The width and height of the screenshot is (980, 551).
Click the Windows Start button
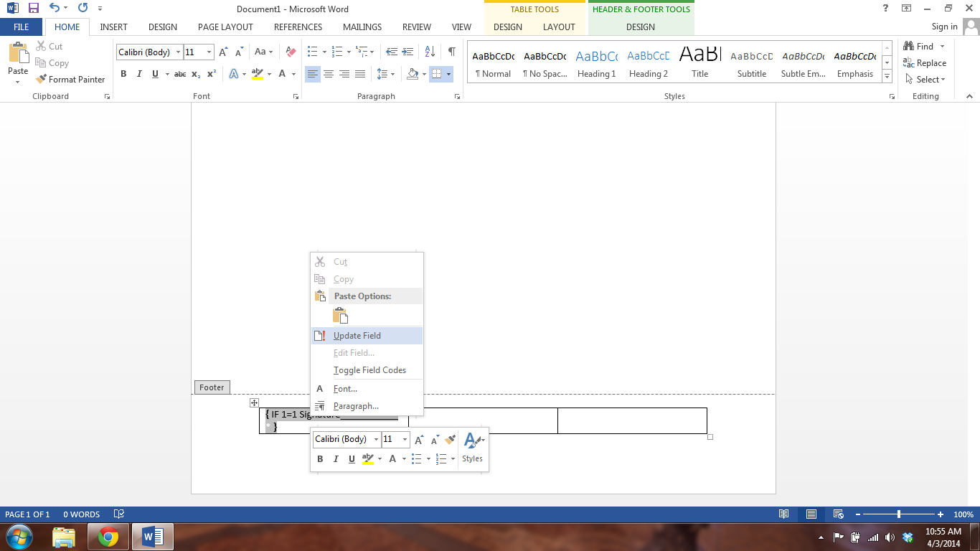[x=19, y=537]
